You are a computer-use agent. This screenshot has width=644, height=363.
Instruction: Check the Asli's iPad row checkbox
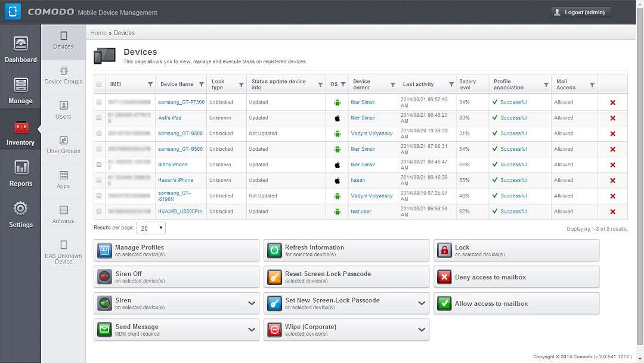click(x=99, y=117)
